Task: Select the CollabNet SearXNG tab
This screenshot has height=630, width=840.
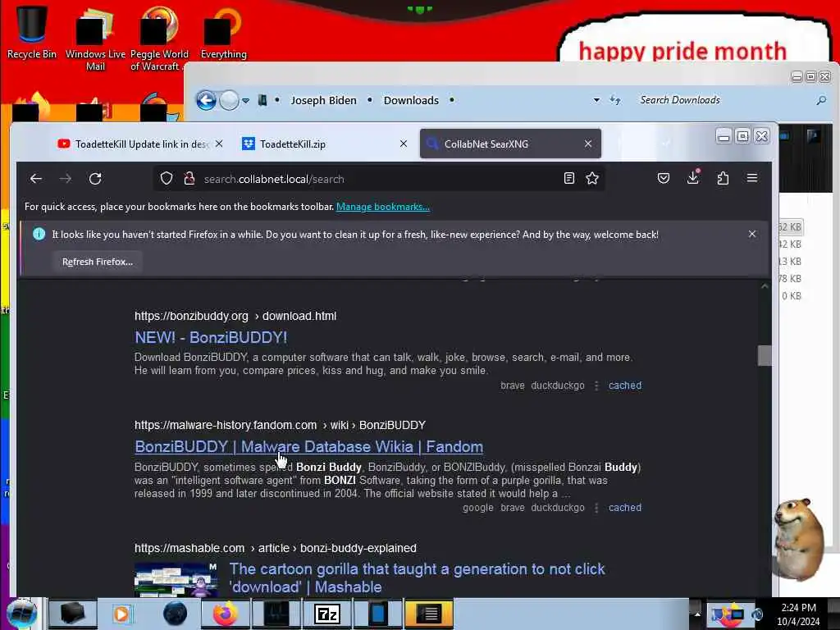Action: click(504, 144)
